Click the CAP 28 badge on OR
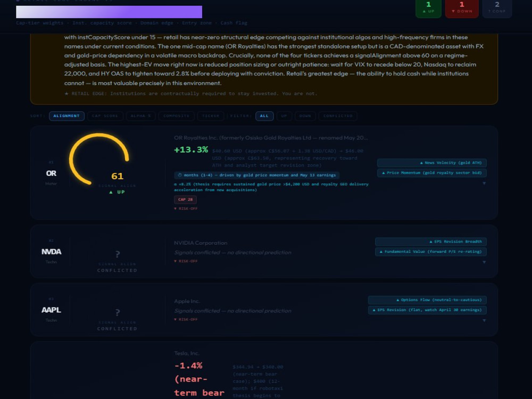The height and width of the screenshot is (399, 532). pos(185,199)
